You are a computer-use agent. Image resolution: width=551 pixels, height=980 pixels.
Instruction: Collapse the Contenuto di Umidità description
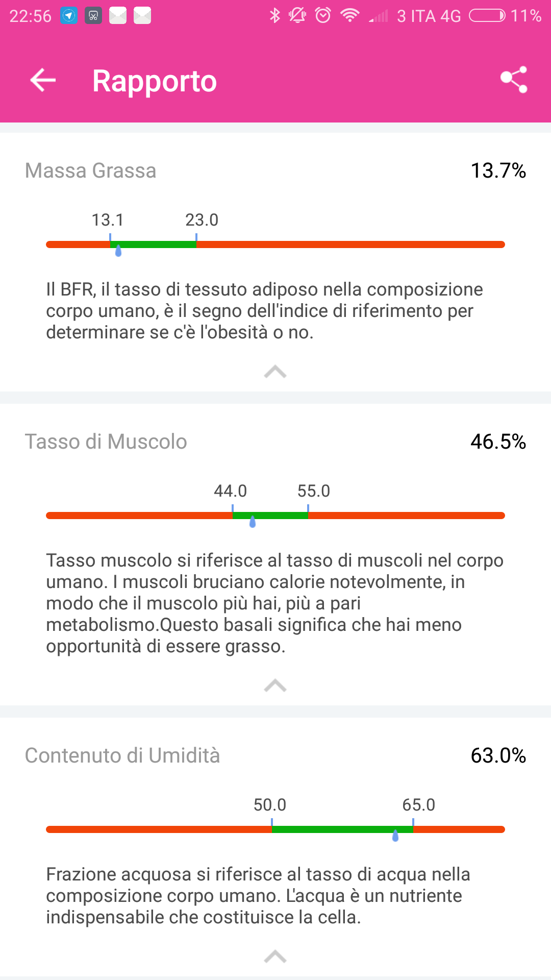(275, 956)
